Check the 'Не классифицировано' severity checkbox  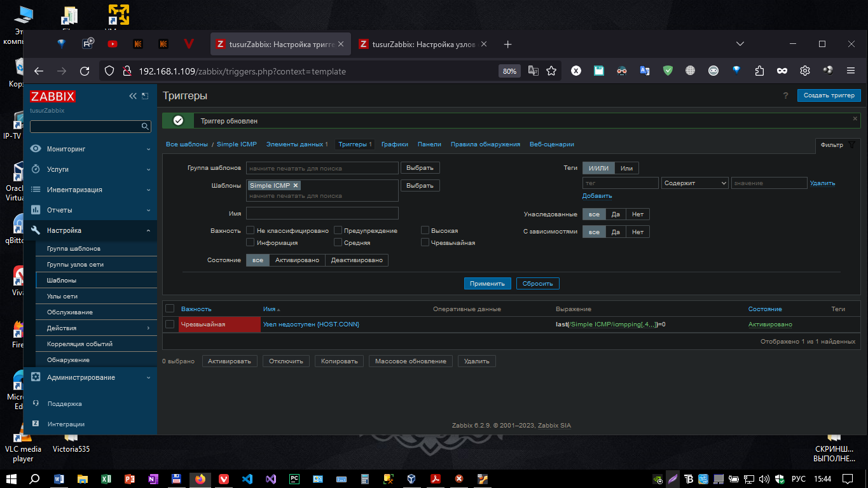pyautogui.click(x=251, y=230)
